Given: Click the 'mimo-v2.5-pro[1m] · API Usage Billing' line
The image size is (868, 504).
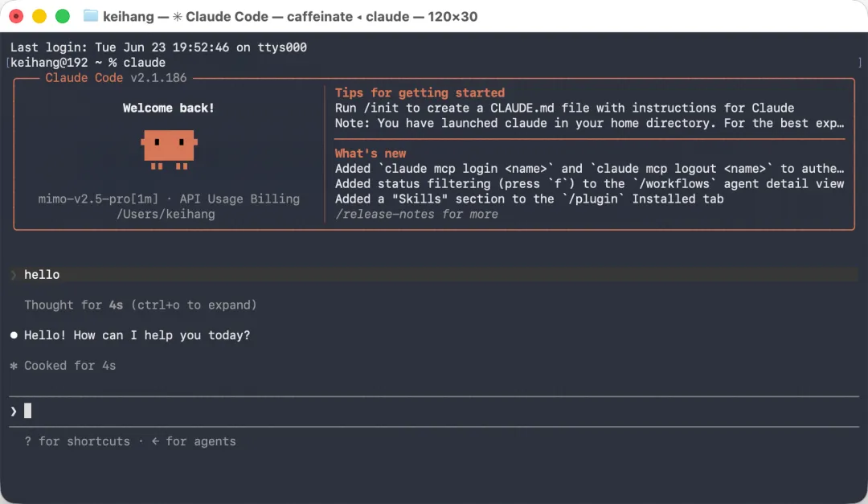Looking at the screenshot, I should tap(169, 199).
